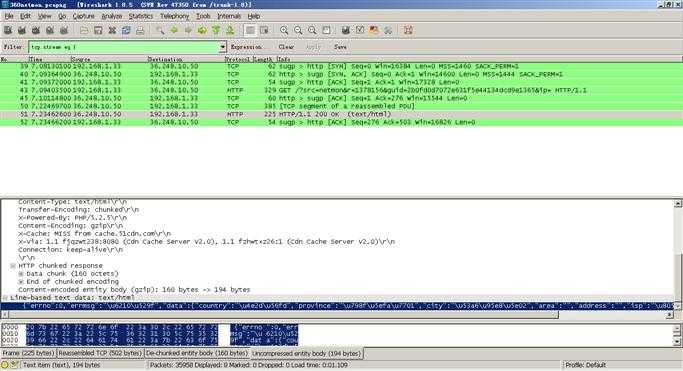Switch to De-chunked entity body tab
Screen dimensions: 683x371
coord(197,353)
